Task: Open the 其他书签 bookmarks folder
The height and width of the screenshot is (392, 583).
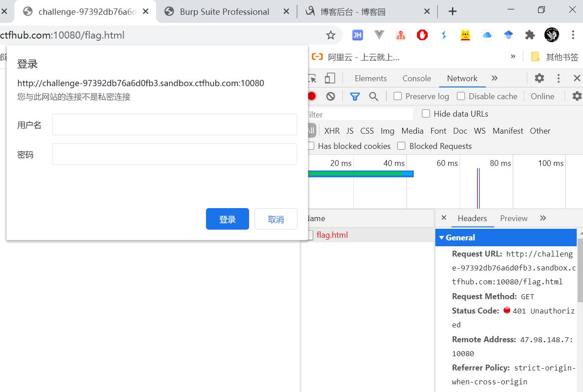Action: [555, 57]
